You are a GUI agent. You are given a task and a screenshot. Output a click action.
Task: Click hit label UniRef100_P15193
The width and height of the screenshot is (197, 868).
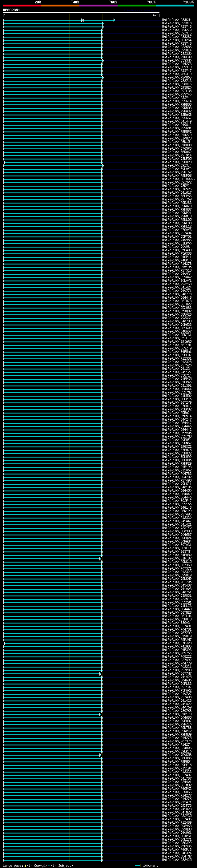(176, 467)
